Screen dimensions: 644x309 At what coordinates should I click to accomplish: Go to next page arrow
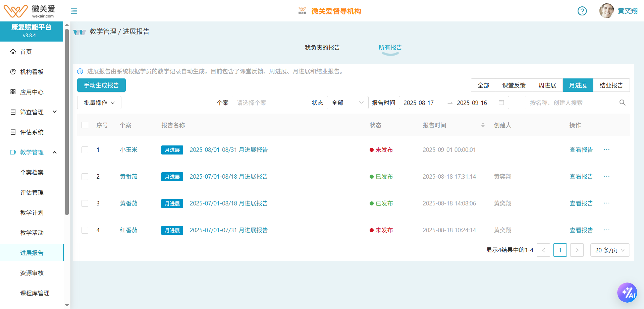coord(577,250)
